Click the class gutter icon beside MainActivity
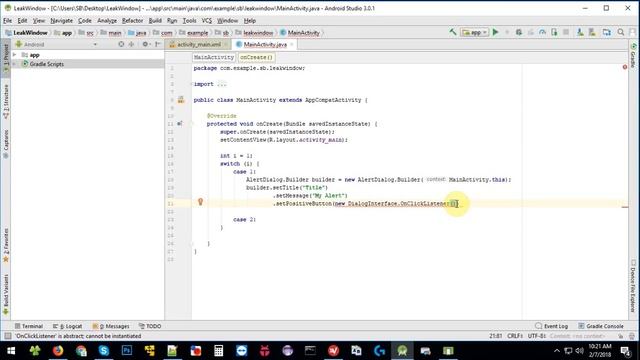The width and height of the screenshot is (640, 360). pos(181,100)
